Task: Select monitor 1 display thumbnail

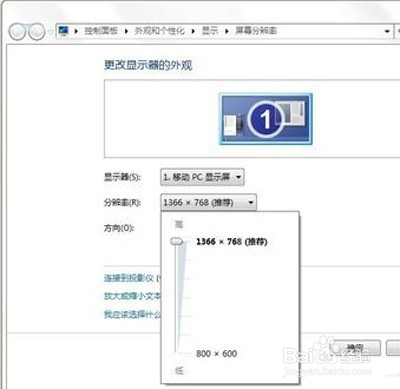Action: pyautogui.click(x=266, y=119)
